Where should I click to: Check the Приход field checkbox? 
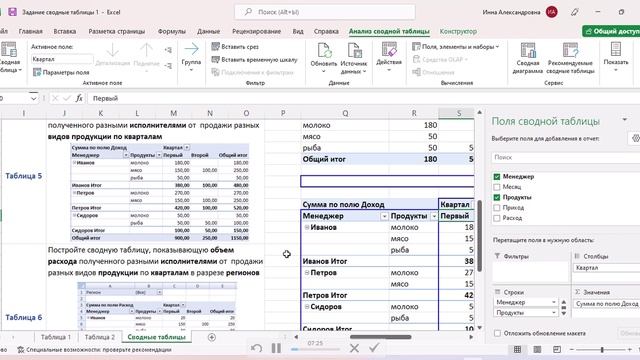click(497, 208)
